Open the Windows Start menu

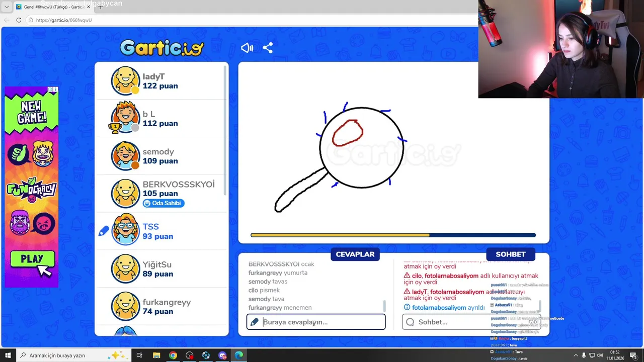click(x=8, y=355)
